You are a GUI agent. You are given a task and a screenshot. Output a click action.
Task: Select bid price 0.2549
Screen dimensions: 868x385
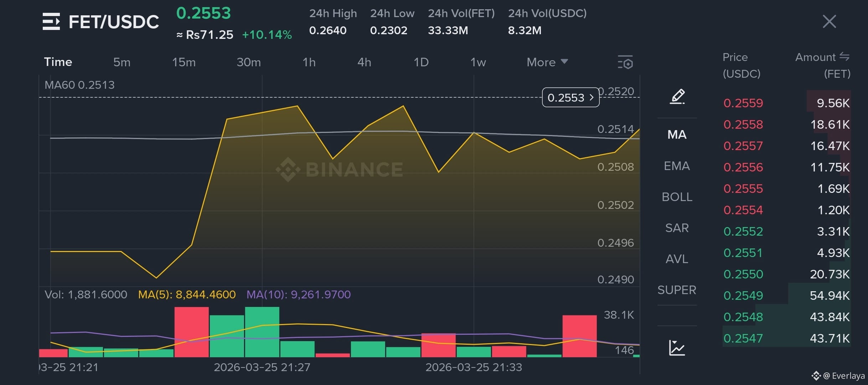[743, 296]
